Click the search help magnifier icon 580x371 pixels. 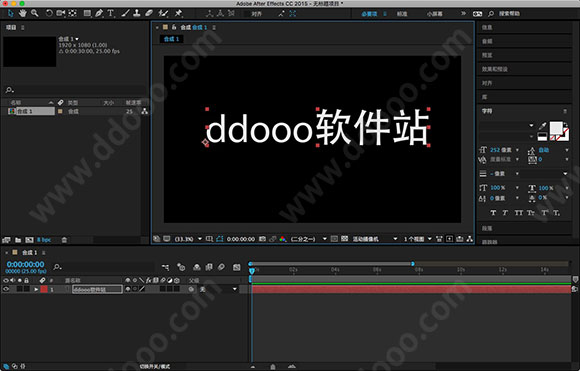[491, 14]
